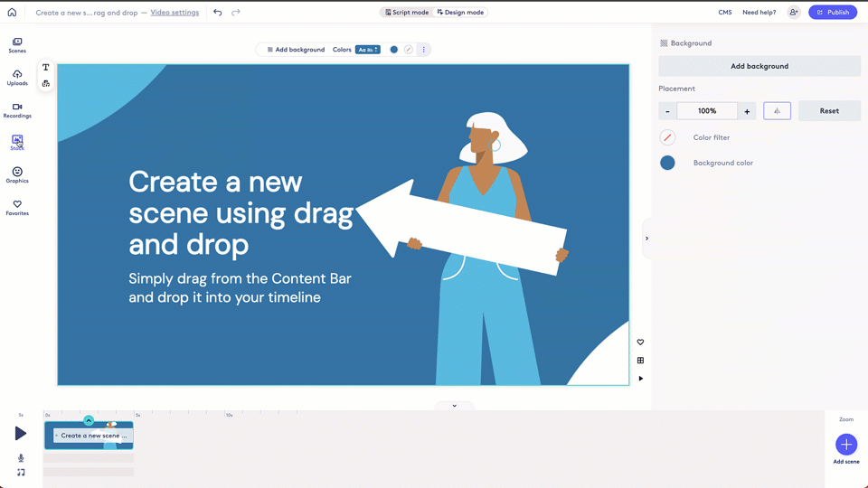The width and height of the screenshot is (868, 488).
Task: Click the music track icon
Action: click(21, 473)
